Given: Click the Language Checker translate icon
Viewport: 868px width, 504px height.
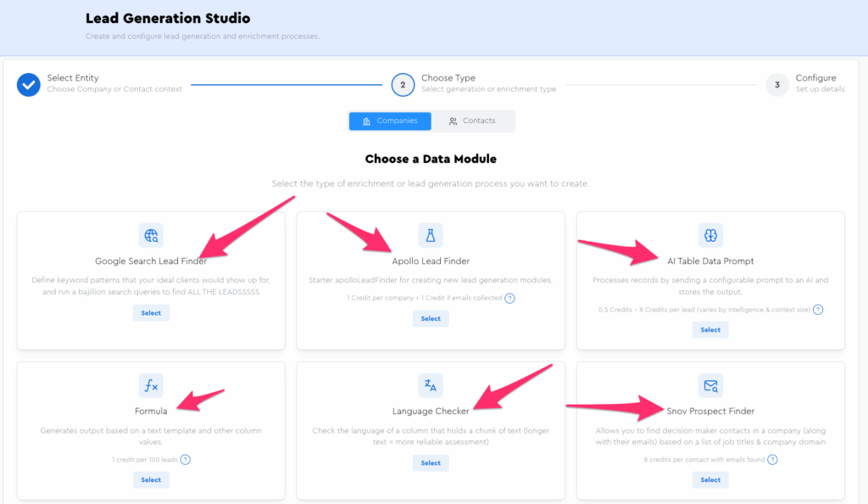Looking at the screenshot, I should (431, 386).
